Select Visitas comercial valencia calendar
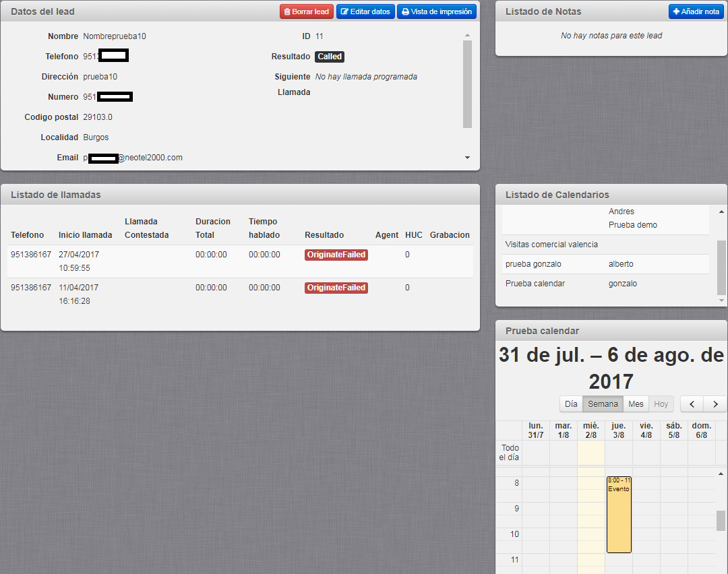 pos(551,245)
